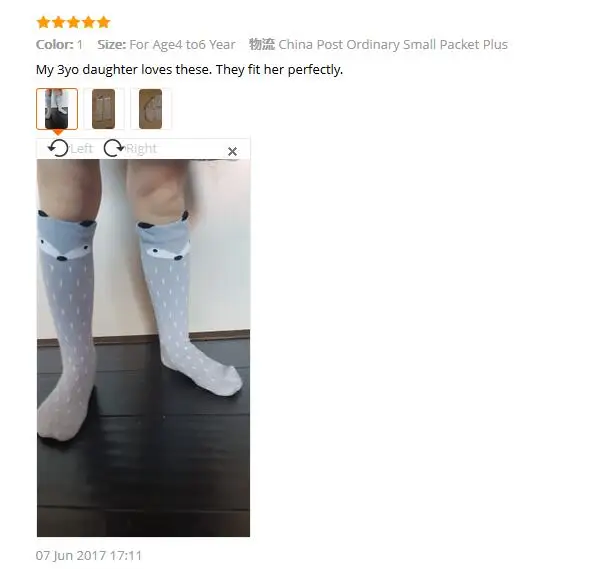The height and width of the screenshot is (569, 608).
Task: Click the second orange rating star
Action: 58,22
